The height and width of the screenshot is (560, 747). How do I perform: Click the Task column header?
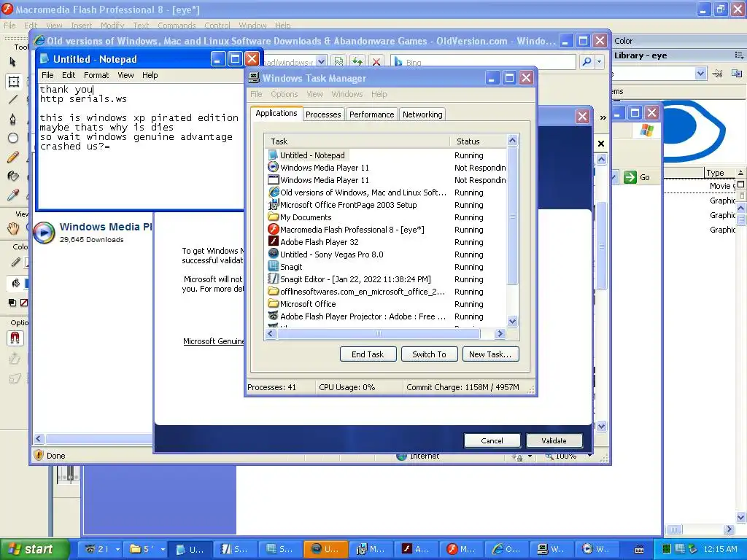pyautogui.click(x=357, y=141)
